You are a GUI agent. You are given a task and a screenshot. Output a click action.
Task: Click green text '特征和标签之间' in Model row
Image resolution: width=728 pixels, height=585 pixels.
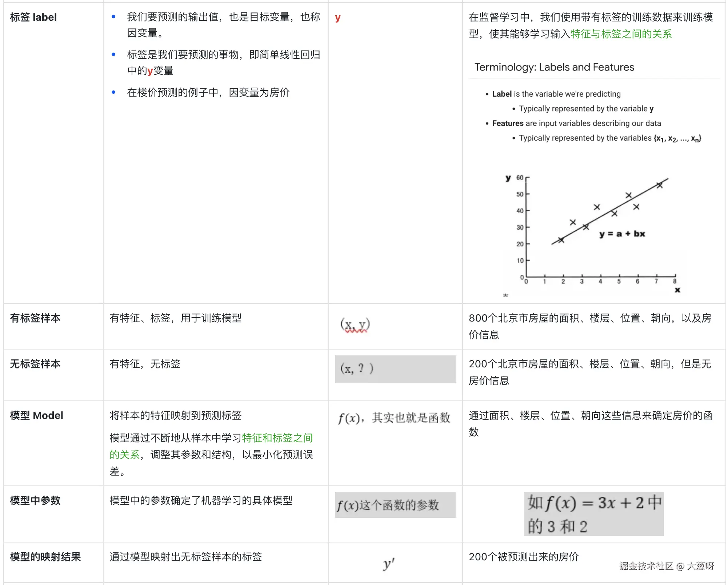coord(277,438)
